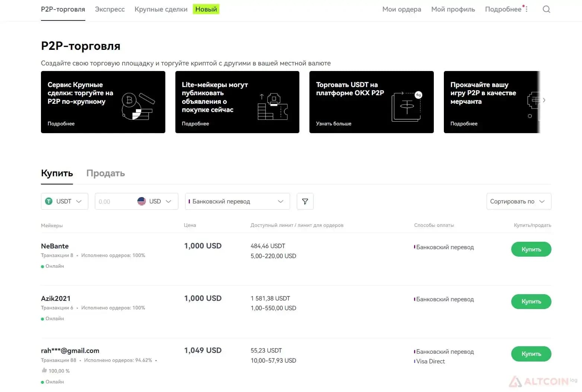
Task: Open maker NeBante profile
Action: (55, 246)
